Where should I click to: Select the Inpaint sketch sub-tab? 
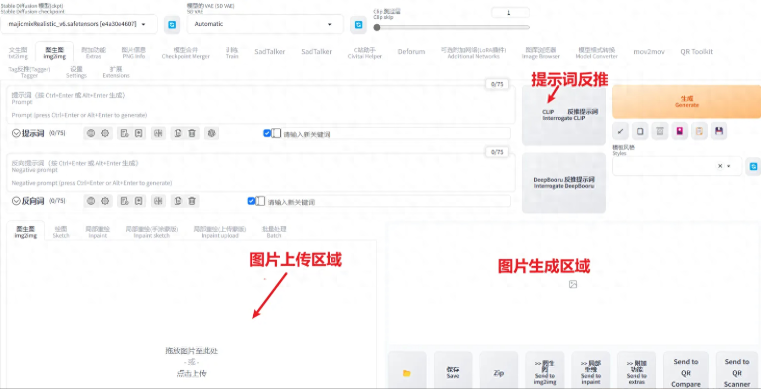pos(152,232)
